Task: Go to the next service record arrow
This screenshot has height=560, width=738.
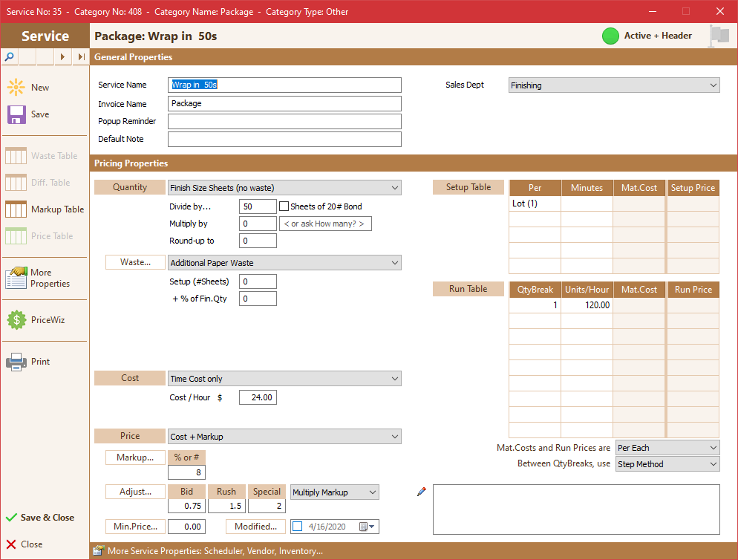Action: tap(62, 57)
